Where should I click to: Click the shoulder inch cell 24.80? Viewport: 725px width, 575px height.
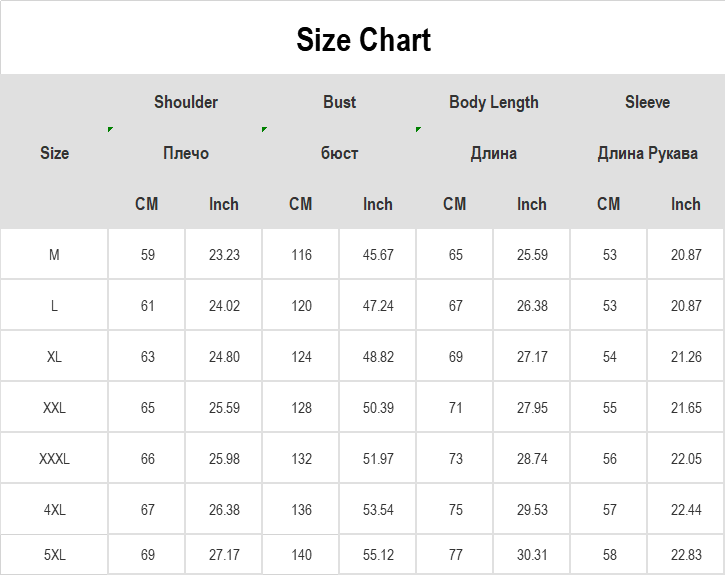tap(224, 356)
